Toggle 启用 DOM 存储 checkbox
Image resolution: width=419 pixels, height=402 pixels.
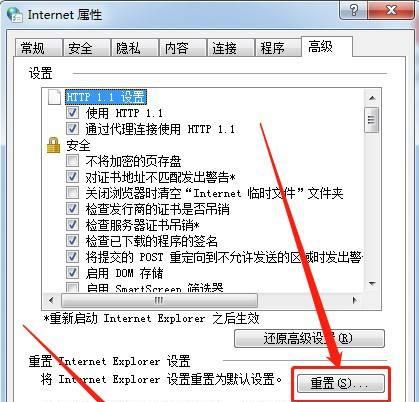click(72, 273)
